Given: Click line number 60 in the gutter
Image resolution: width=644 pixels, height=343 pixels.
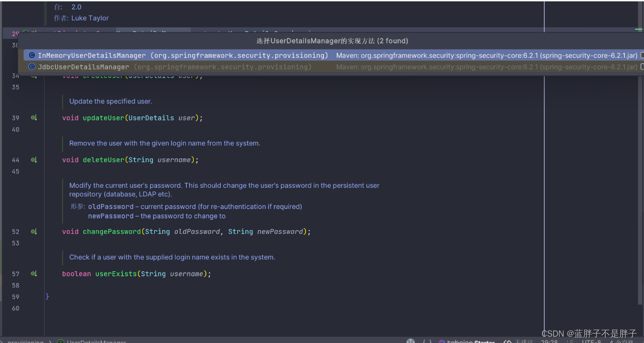Looking at the screenshot, I should click(16, 308).
